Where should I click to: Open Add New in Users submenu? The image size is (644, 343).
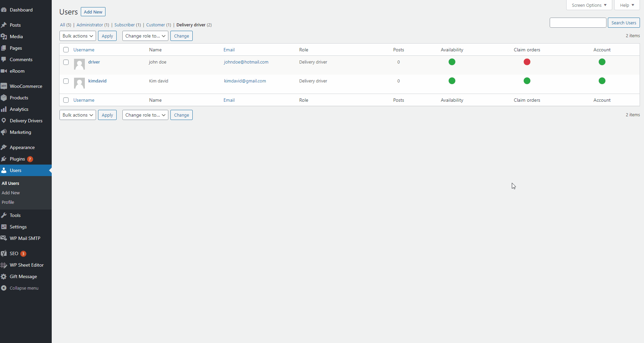coord(11,193)
